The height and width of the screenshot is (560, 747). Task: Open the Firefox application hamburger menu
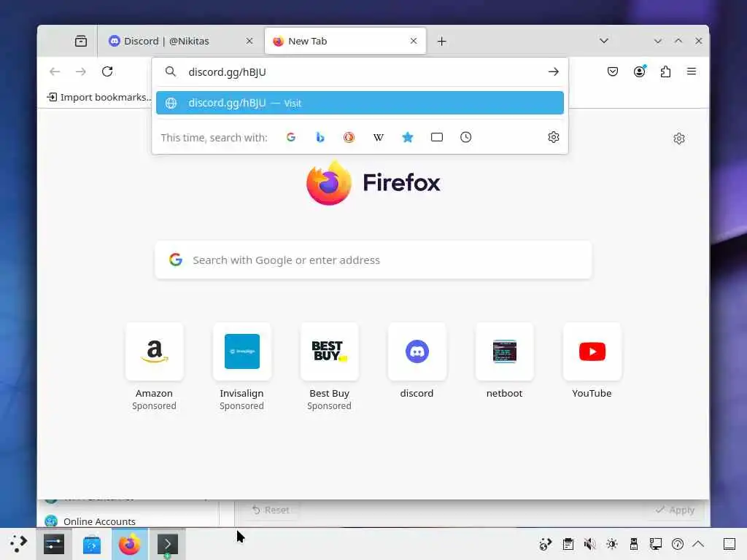692,71
